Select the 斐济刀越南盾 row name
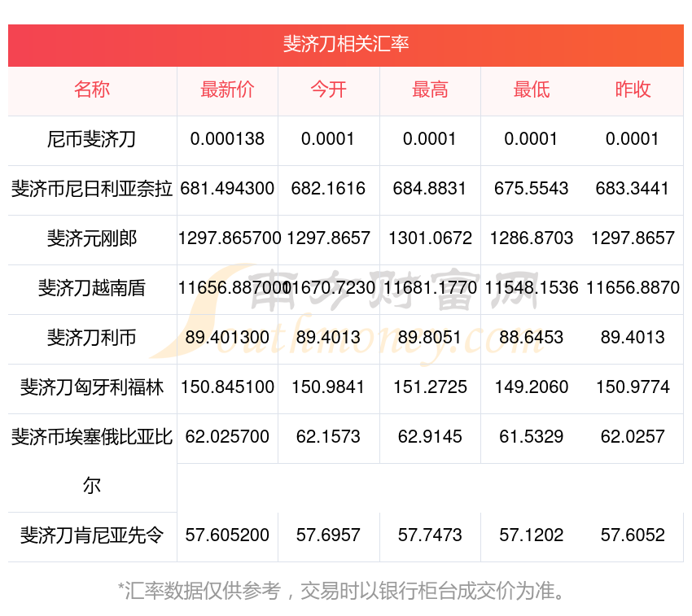 click(92, 288)
